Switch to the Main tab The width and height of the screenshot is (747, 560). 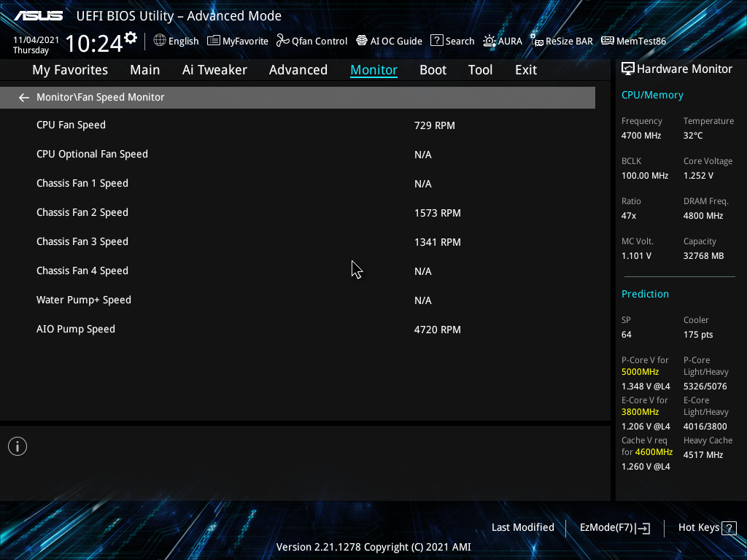[145, 70]
